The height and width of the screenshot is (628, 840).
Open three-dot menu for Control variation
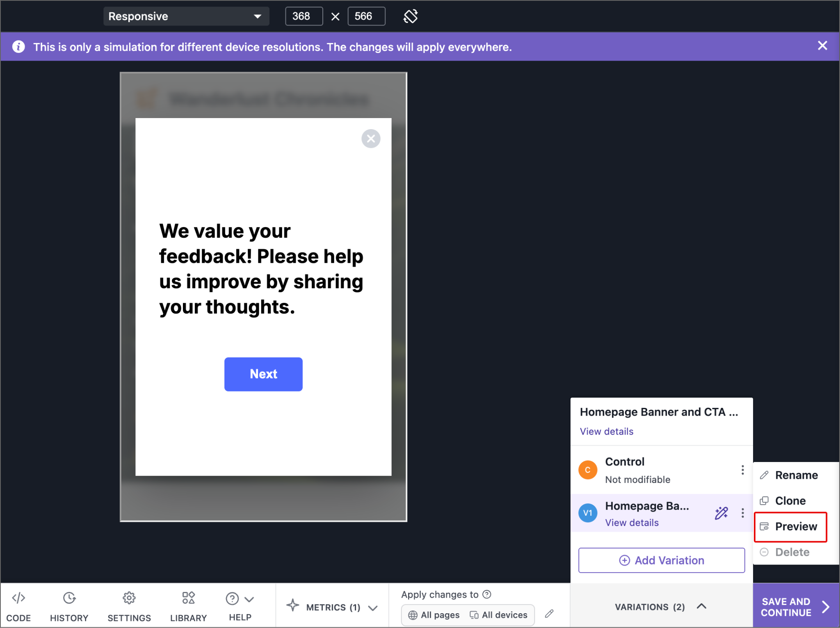click(742, 470)
